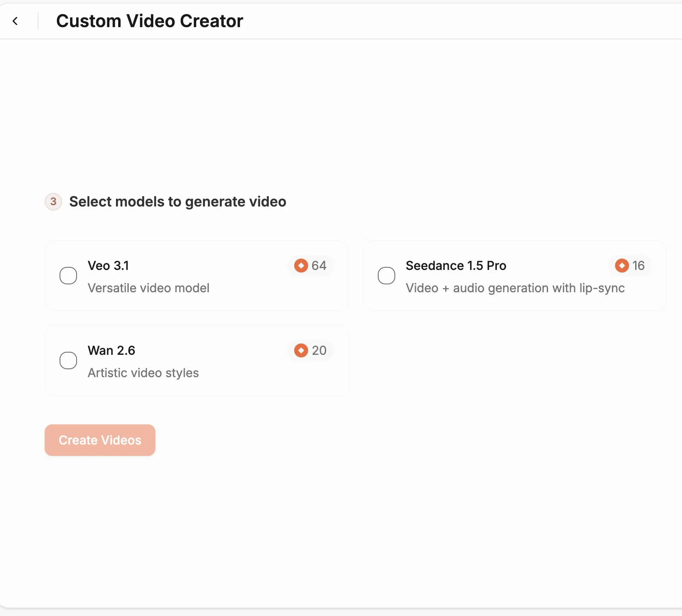
Task: Click the Select models to generate video heading
Action: click(x=178, y=202)
